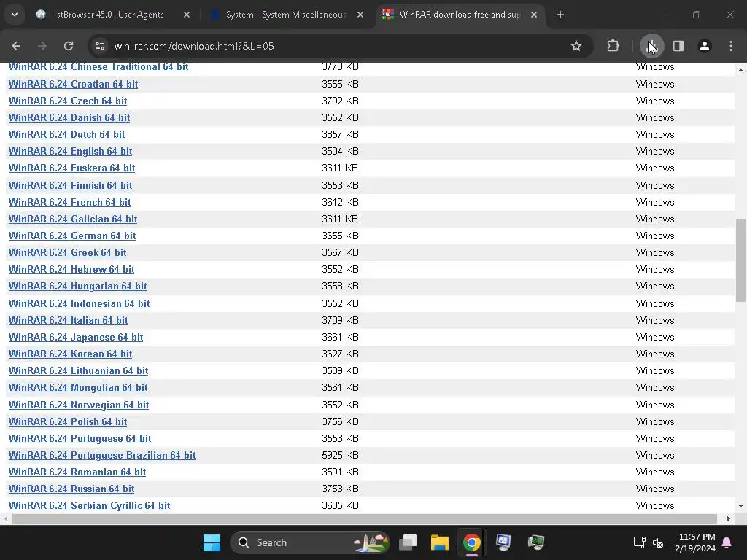Open Windows Start menu

[212, 542]
